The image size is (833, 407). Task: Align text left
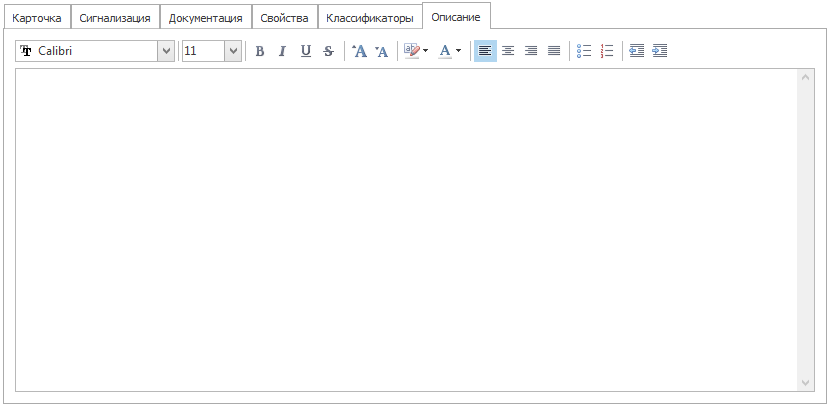coord(485,51)
